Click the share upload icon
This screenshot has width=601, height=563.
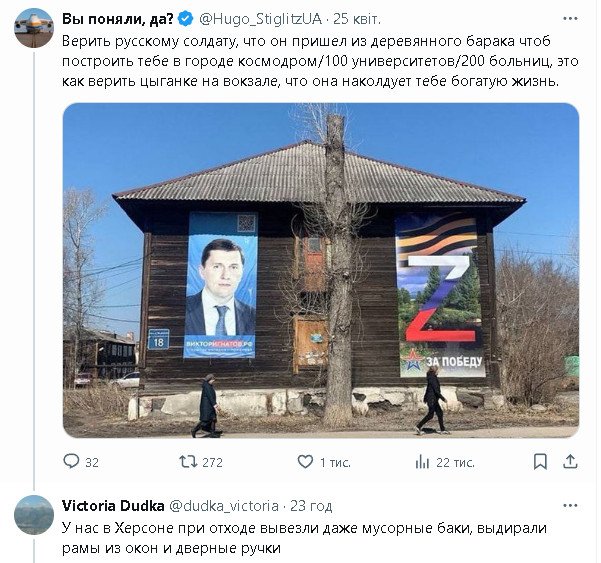pyautogui.click(x=570, y=461)
